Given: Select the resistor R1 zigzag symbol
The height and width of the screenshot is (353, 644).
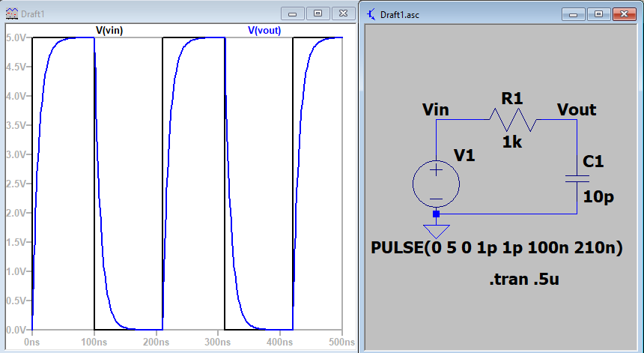Looking at the screenshot, I should pos(513,119).
